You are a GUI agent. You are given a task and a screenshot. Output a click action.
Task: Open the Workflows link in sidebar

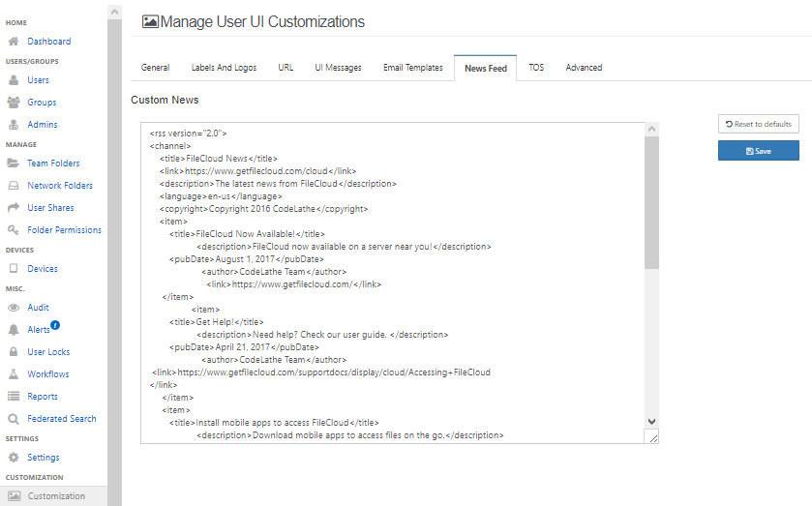point(47,374)
